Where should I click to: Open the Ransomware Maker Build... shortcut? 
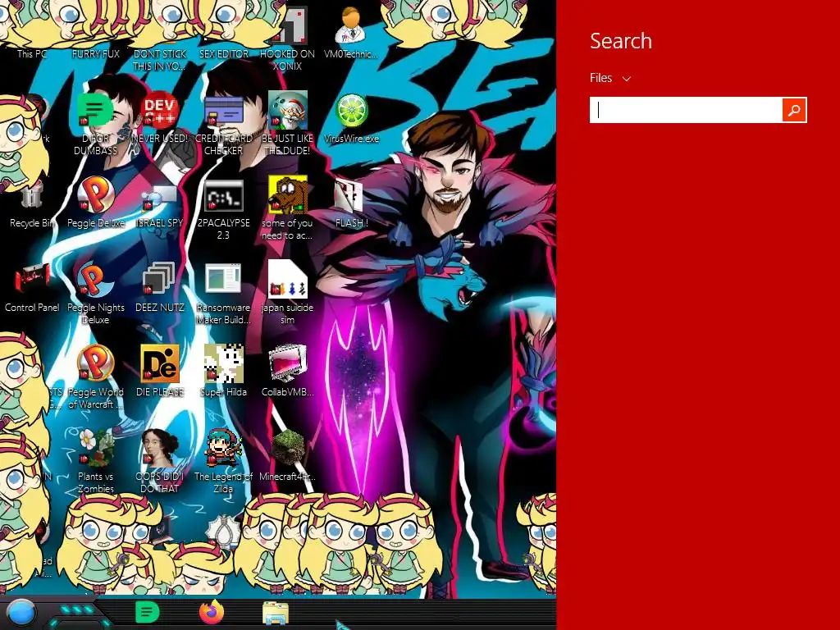tap(223, 294)
